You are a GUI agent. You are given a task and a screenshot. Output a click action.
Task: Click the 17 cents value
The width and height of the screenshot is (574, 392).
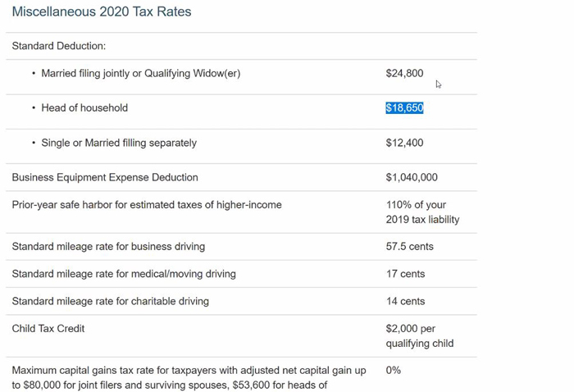tap(405, 274)
